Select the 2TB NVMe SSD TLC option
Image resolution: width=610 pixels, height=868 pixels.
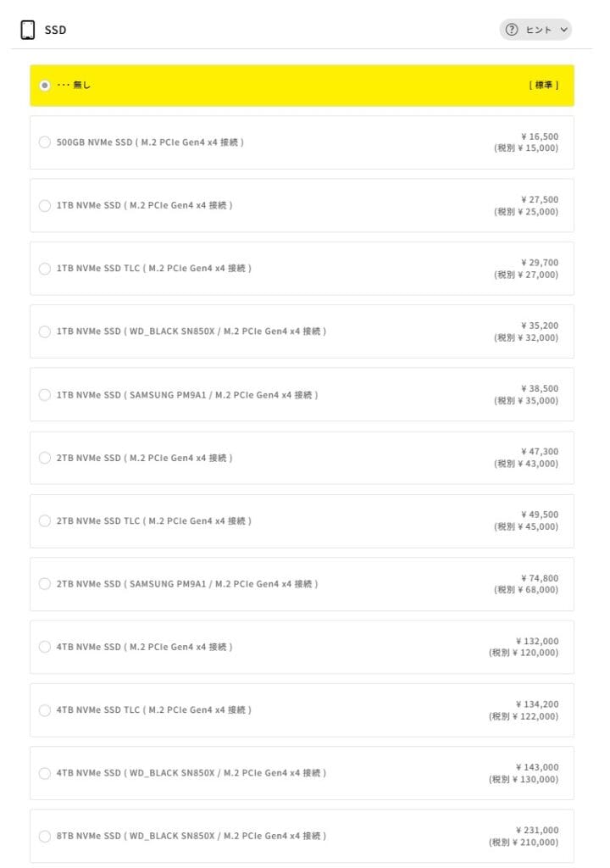45,521
